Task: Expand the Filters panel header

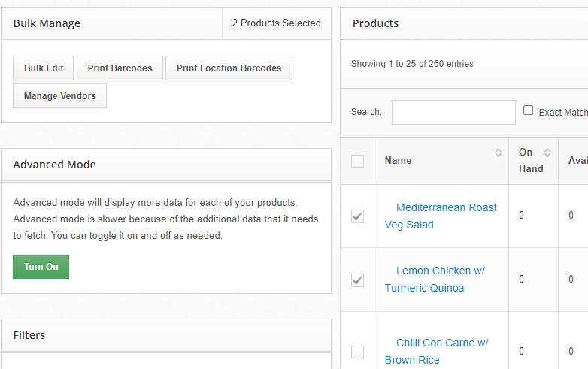Action: tap(165, 335)
